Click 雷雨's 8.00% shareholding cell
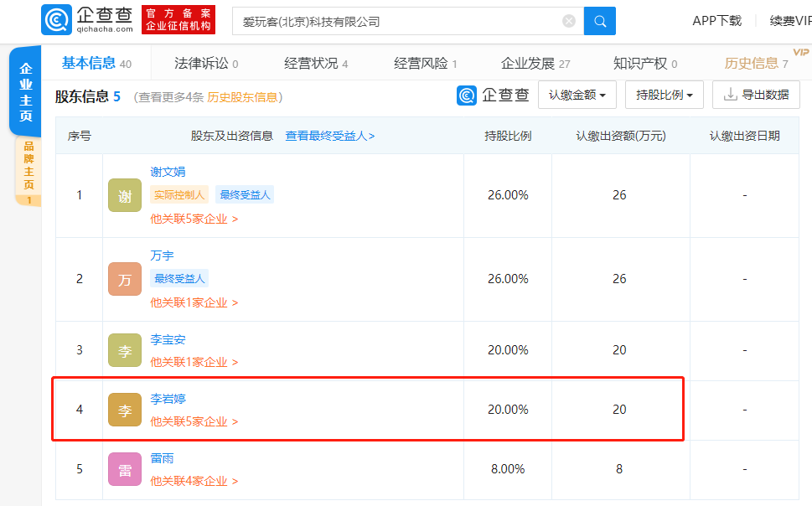The width and height of the screenshot is (812, 506). click(x=508, y=469)
